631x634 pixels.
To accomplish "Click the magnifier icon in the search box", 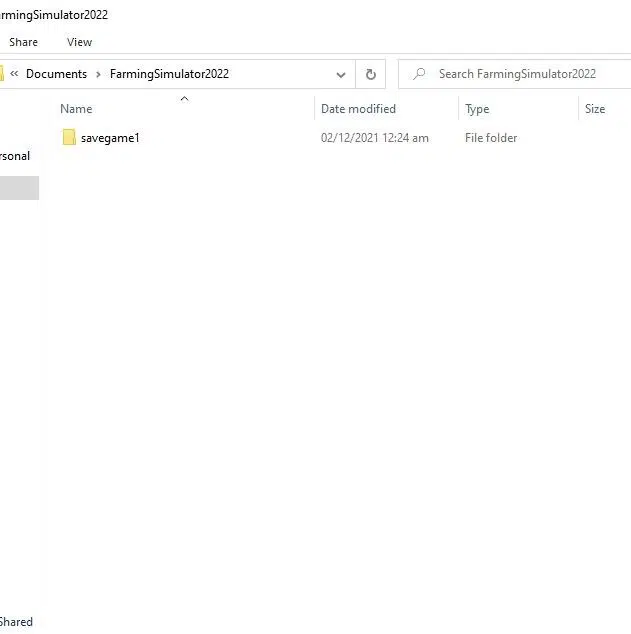I will click(419, 74).
